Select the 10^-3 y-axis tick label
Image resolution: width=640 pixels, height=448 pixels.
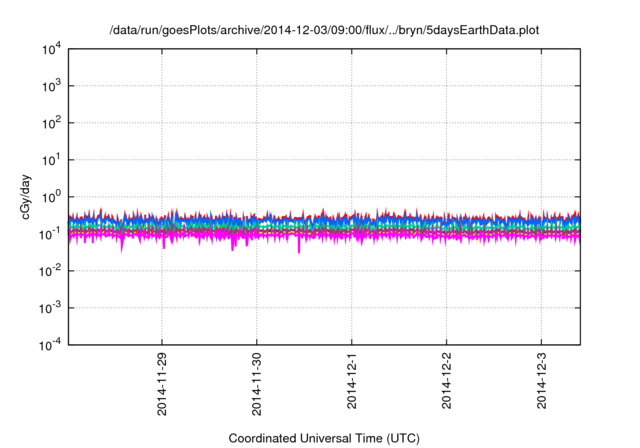48,307
